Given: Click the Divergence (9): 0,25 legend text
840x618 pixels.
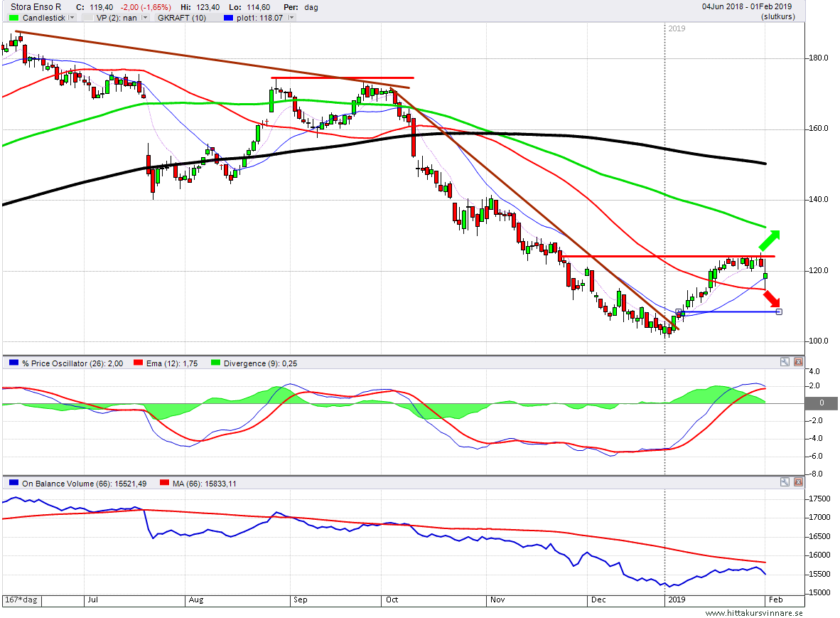Looking at the screenshot, I should pos(260,363).
